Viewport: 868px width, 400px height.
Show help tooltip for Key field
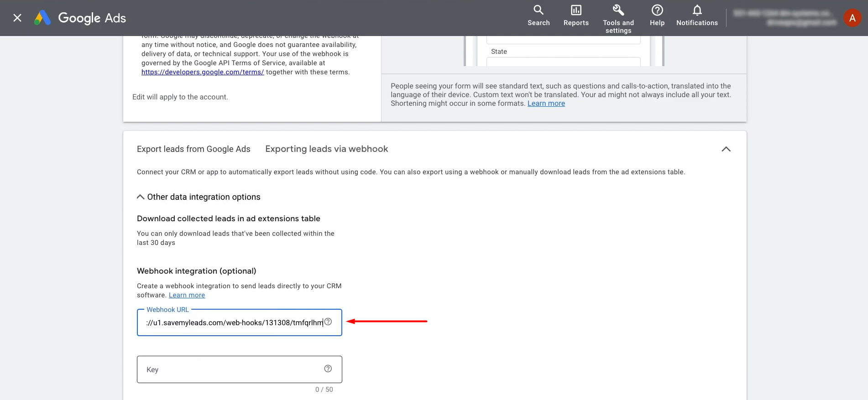328,369
